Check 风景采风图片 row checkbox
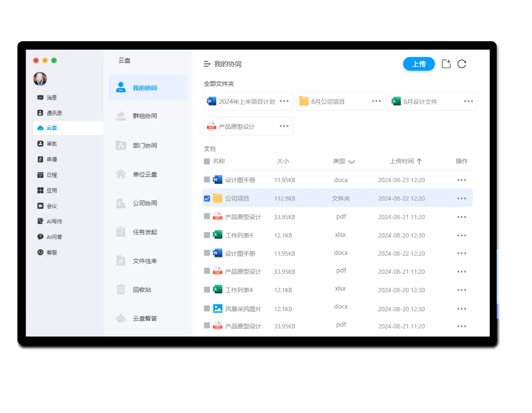 [x=207, y=308]
